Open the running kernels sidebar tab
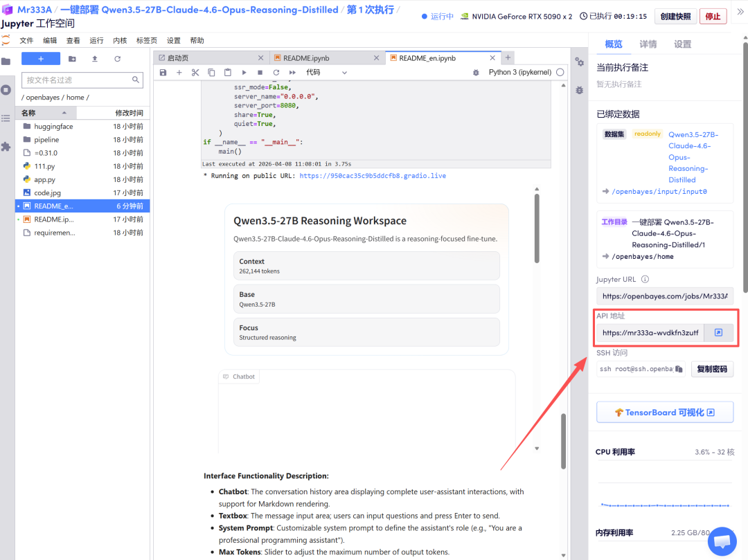 click(x=6, y=89)
